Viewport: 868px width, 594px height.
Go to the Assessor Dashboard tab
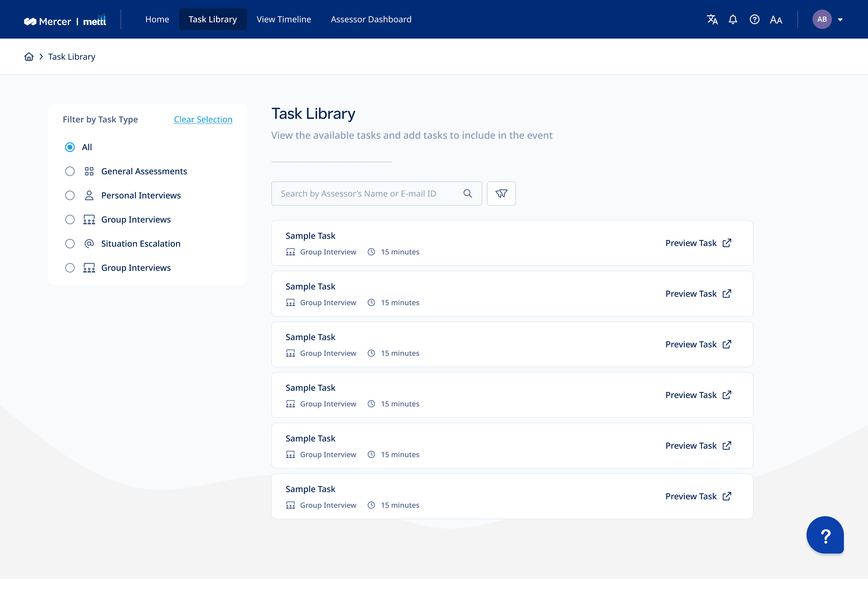(371, 19)
